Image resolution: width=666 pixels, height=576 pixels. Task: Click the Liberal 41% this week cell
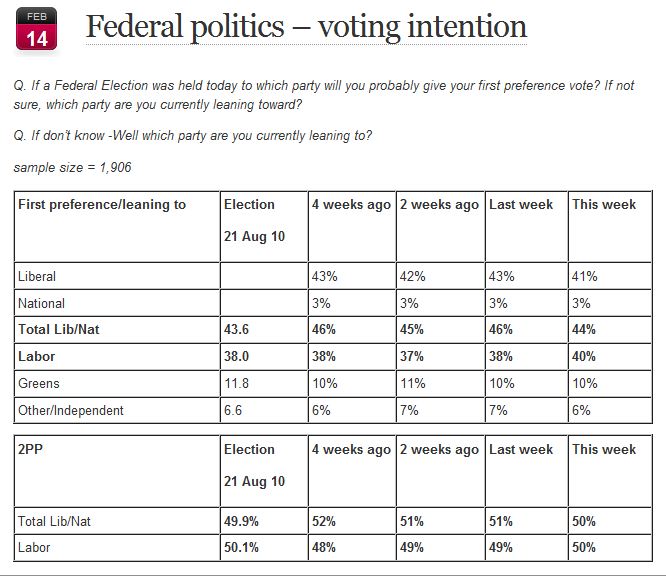click(x=584, y=276)
